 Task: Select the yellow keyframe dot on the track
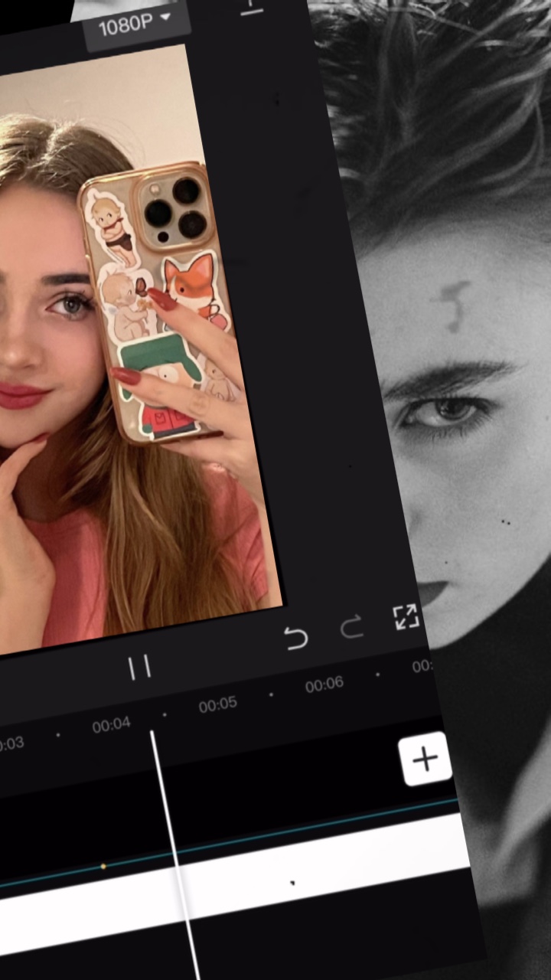click(x=103, y=866)
